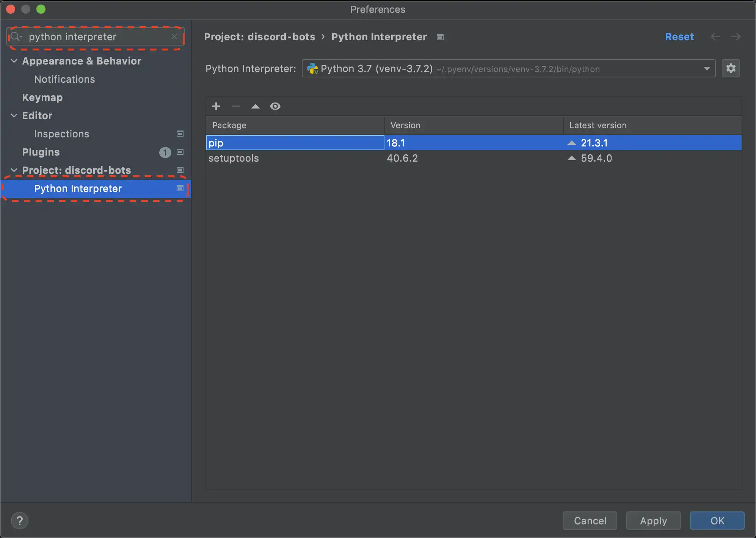
Task: Click the Plugins sidebar item
Action: click(41, 151)
